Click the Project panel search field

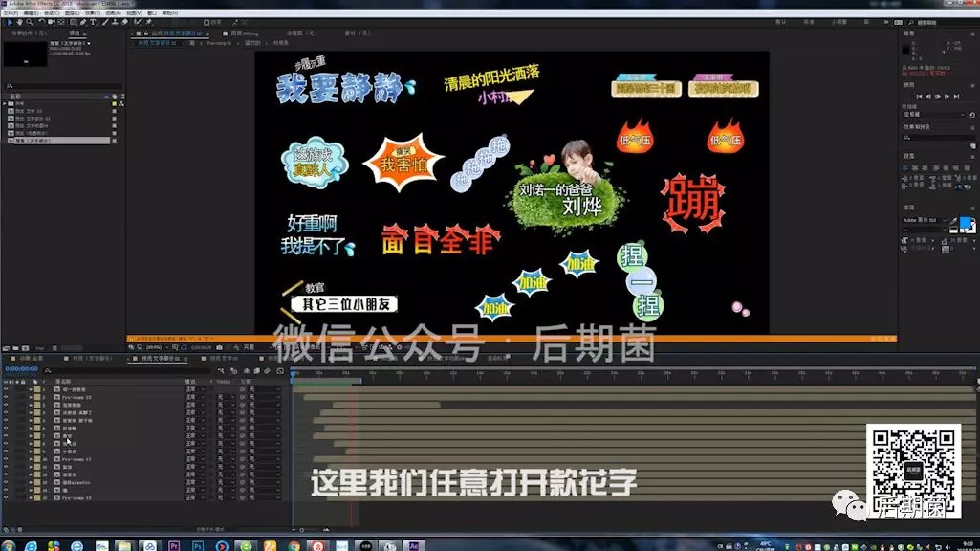tap(62, 86)
